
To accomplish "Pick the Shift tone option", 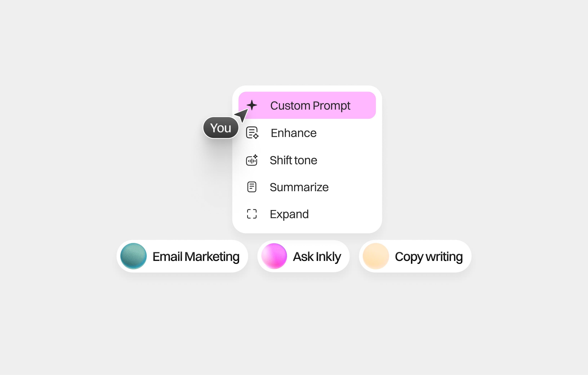I will (x=307, y=160).
